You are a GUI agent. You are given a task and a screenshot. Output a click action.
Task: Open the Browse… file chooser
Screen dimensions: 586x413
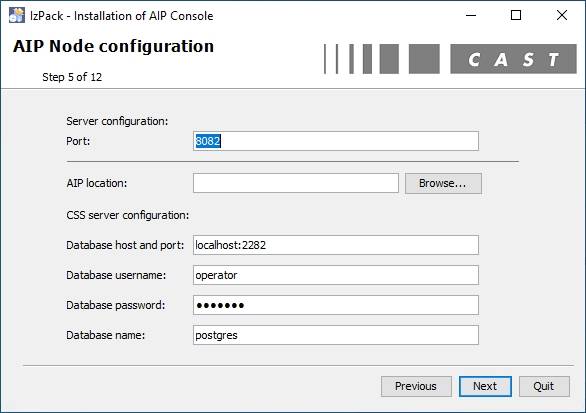[443, 183]
